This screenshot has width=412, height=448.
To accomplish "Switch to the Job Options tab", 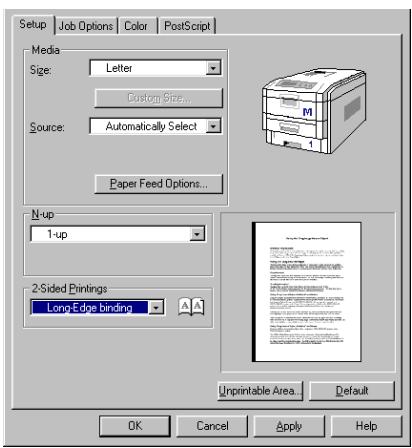I will [x=86, y=26].
